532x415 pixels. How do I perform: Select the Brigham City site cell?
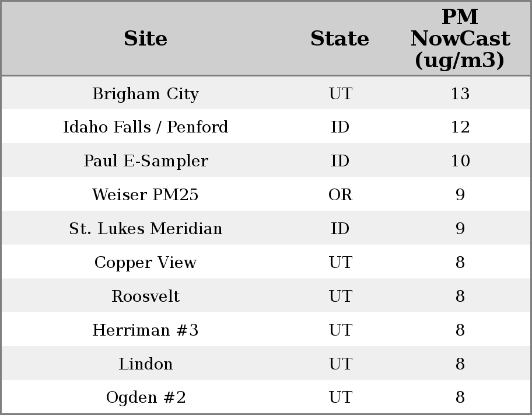click(x=146, y=93)
